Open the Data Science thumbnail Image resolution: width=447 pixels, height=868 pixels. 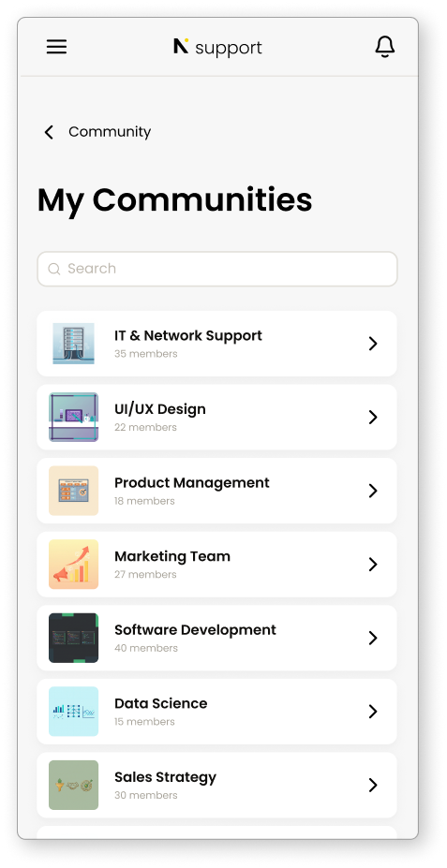pos(74,712)
